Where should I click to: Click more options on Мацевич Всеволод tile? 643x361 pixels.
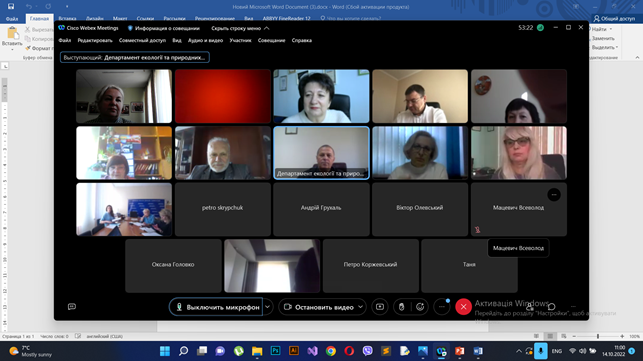pyautogui.click(x=554, y=195)
